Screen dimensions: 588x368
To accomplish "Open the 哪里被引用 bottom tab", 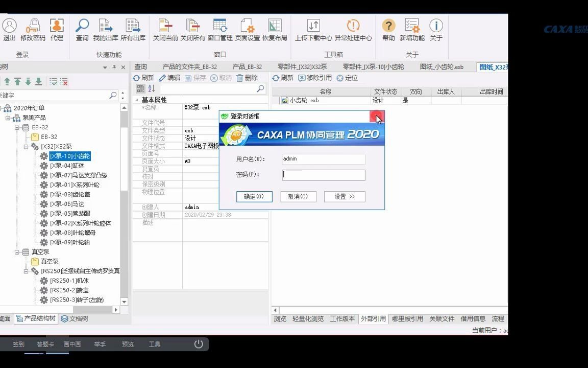I will 407,319.
